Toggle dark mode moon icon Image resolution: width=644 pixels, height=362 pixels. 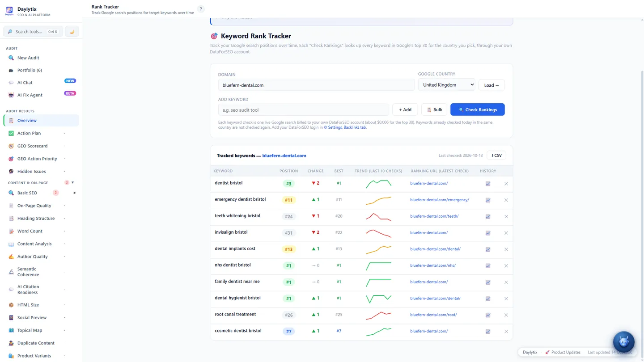(x=72, y=32)
